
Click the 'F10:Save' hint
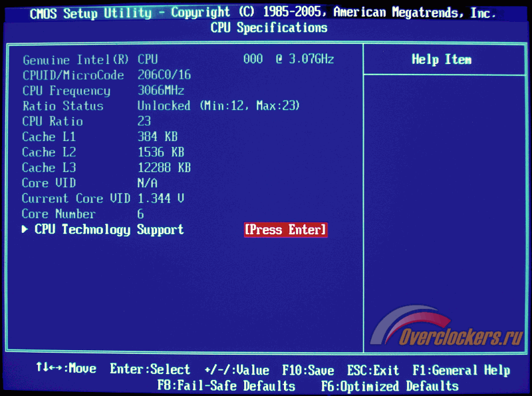click(308, 370)
